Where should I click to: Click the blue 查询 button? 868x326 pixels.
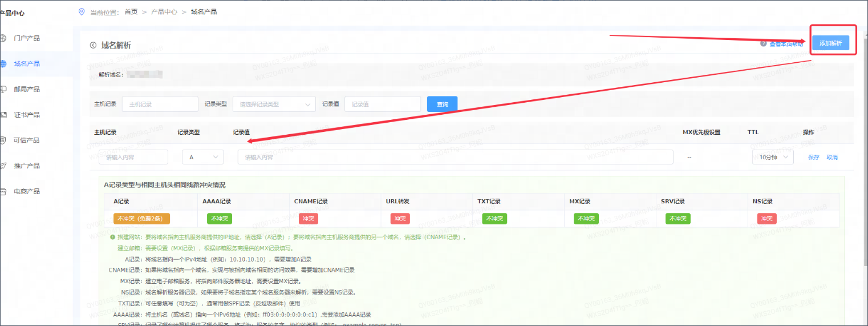(x=442, y=104)
